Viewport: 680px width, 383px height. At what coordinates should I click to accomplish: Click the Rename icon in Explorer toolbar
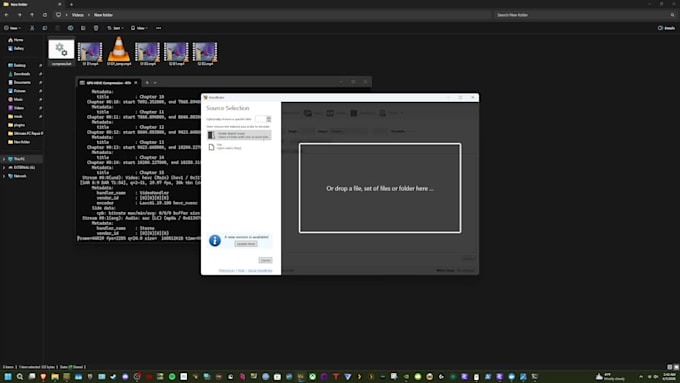70,28
